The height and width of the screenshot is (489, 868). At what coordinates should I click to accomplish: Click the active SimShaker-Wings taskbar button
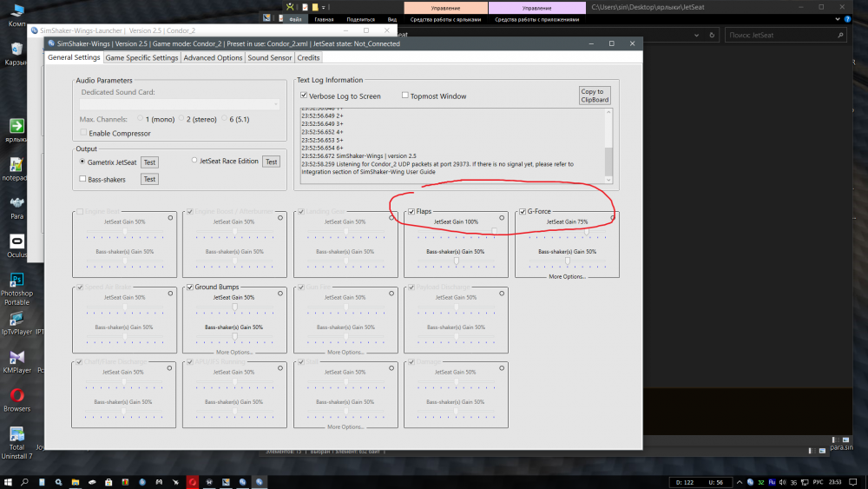tap(259, 482)
